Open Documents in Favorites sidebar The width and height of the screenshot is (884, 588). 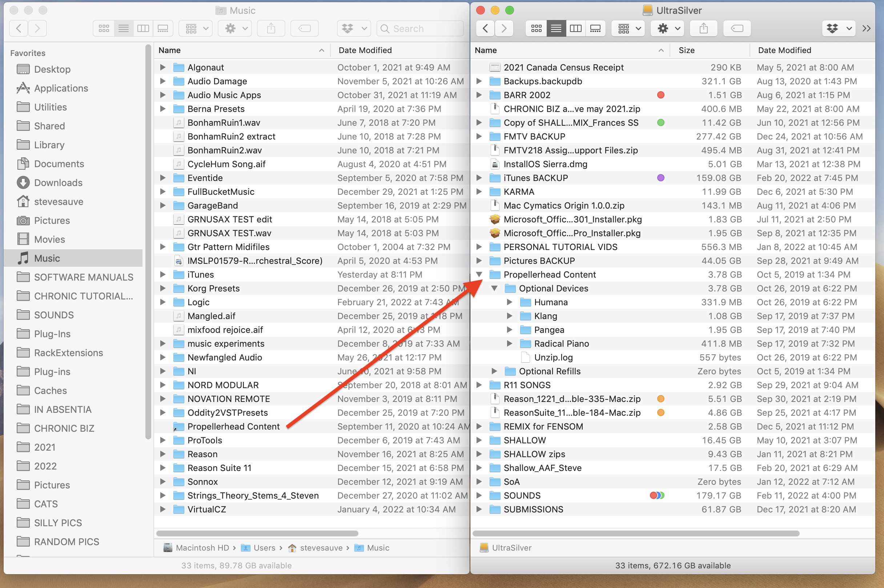tap(59, 164)
